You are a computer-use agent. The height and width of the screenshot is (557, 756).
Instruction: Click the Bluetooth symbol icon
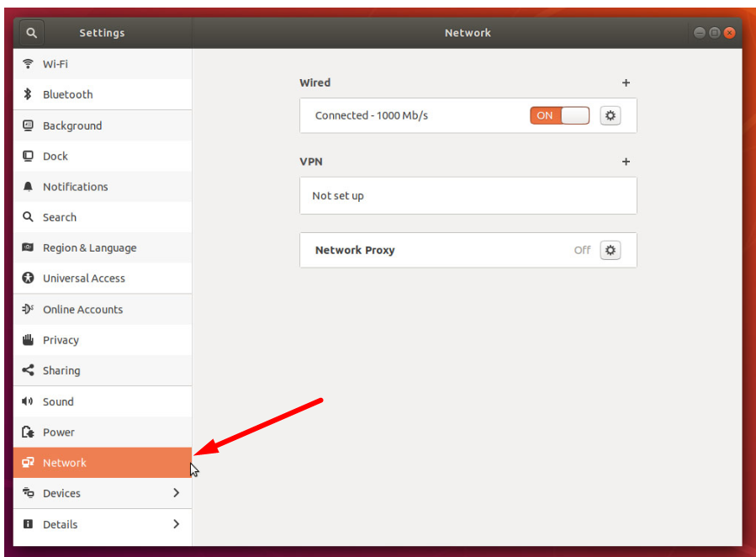pyautogui.click(x=28, y=94)
